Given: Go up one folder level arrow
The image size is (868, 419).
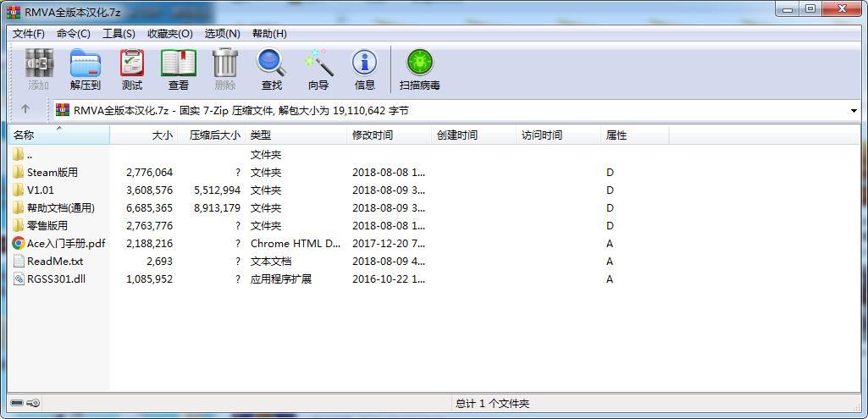Looking at the screenshot, I should pyautogui.click(x=25, y=109).
